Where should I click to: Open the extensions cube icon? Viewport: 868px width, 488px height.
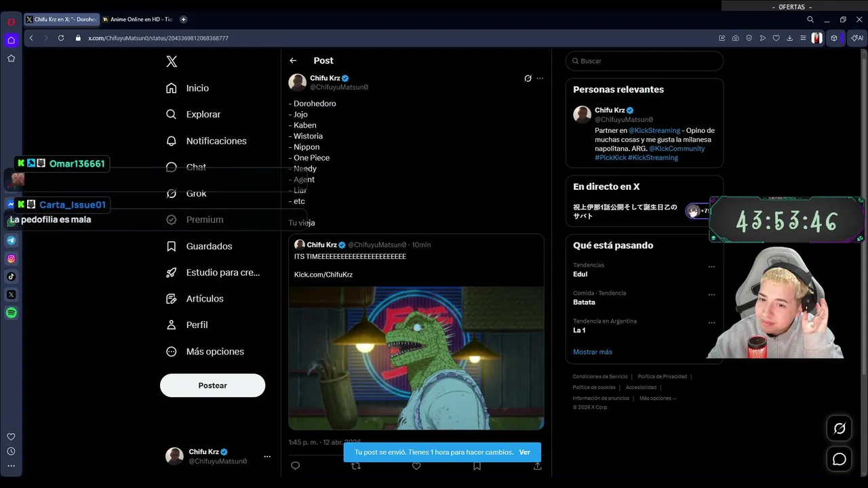pos(835,38)
